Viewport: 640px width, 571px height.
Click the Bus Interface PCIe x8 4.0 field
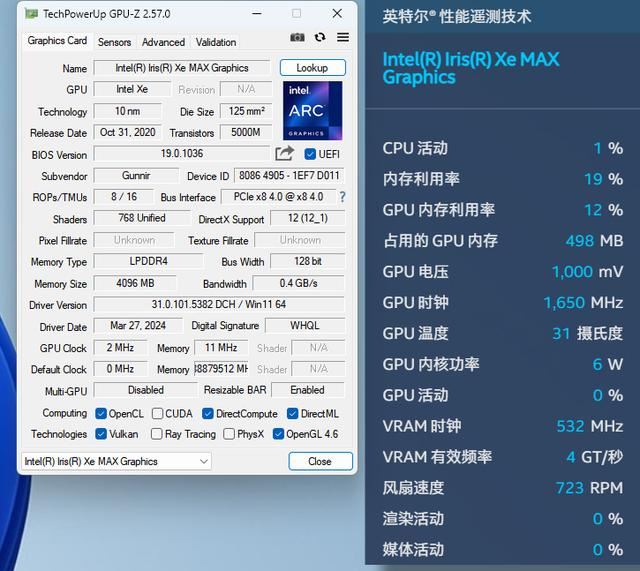(278, 197)
